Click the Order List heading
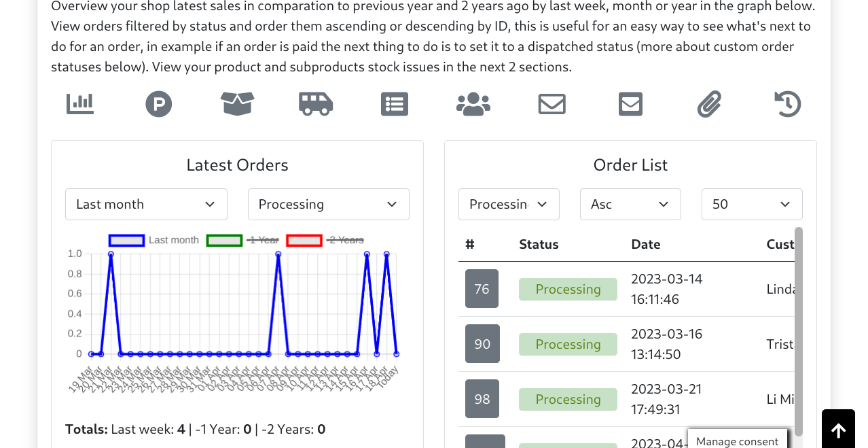The height and width of the screenshot is (448, 868). (x=630, y=165)
